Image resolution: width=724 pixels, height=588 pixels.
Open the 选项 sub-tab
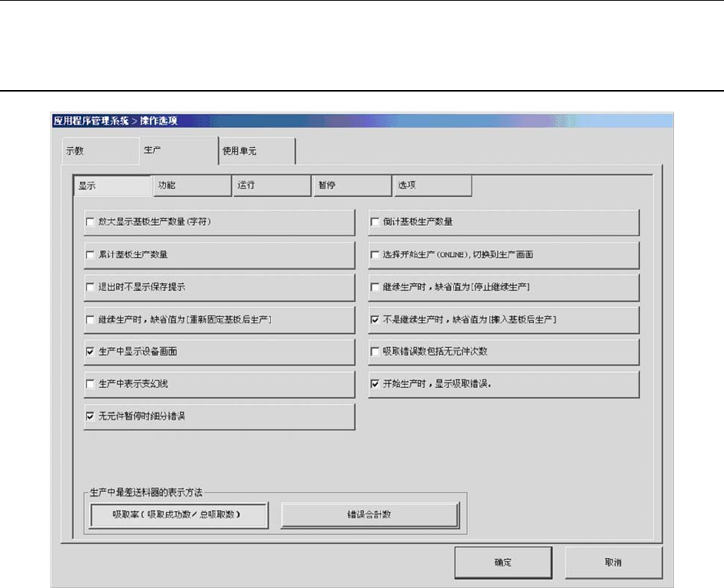432,185
